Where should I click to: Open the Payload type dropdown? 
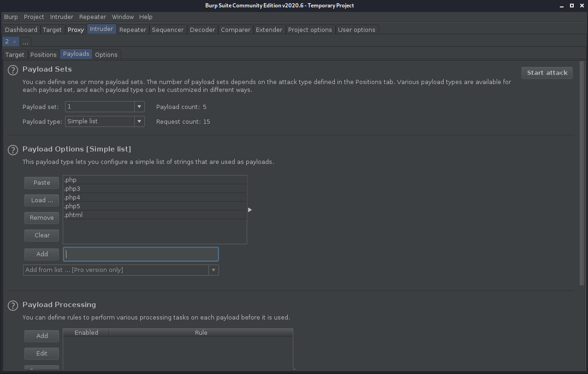[139, 121]
